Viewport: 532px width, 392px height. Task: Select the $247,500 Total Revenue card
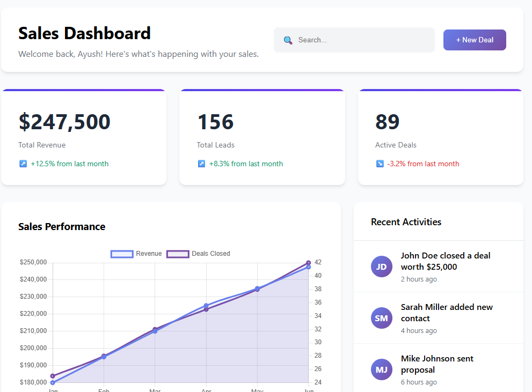[84, 137]
